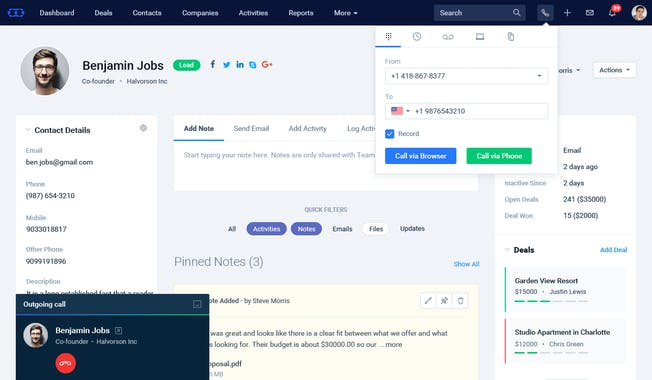Open the From number dropdown

click(x=466, y=76)
